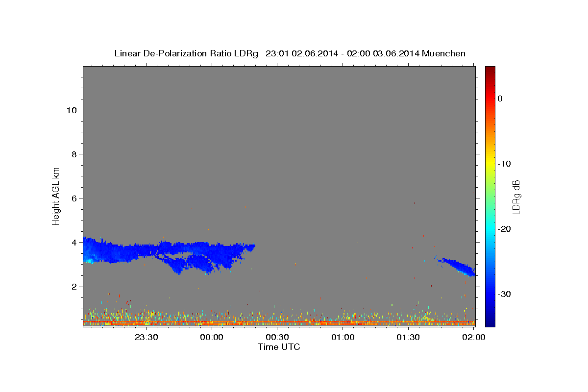Screen dimensions: 588x392
Task: Click the orange near-ground signal band at plot bottom
Action: (279, 323)
